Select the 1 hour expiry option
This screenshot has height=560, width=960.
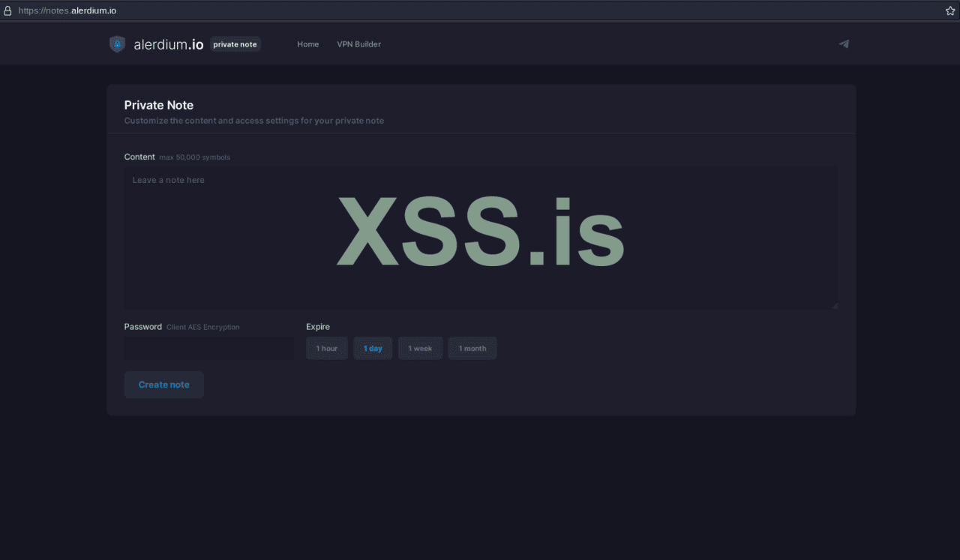coord(327,348)
